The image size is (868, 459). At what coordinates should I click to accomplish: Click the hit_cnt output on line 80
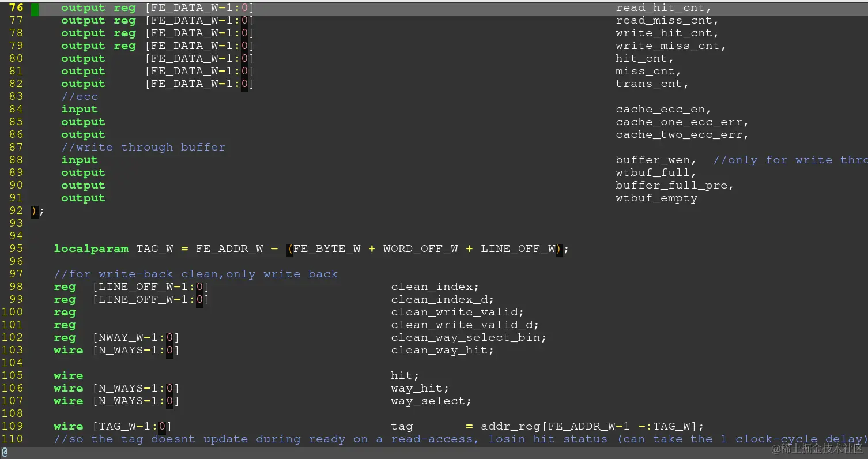point(641,59)
